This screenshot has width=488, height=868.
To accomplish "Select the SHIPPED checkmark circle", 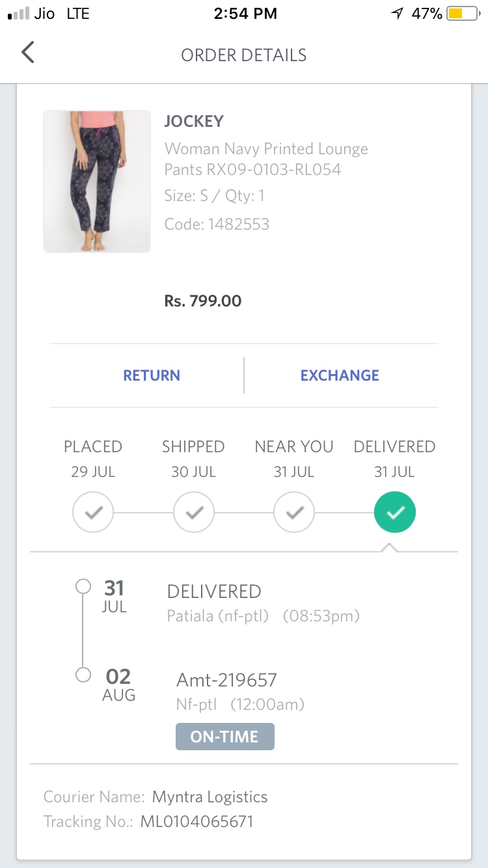I will pyautogui.click(x=194, y=513).
